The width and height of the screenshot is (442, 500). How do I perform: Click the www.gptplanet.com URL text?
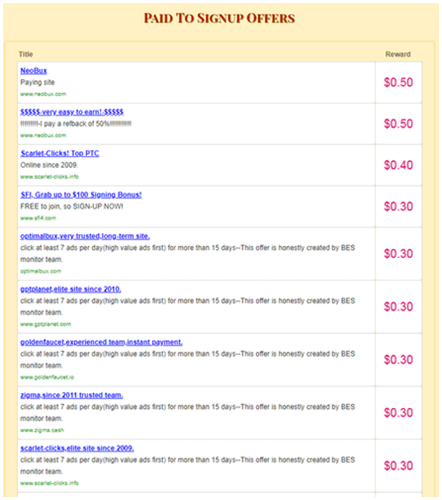click(46, 324)
